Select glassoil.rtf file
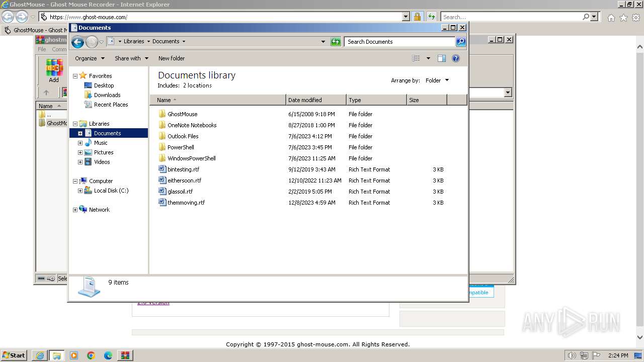This screenshot has width=644, height=362. click(180, 192)
